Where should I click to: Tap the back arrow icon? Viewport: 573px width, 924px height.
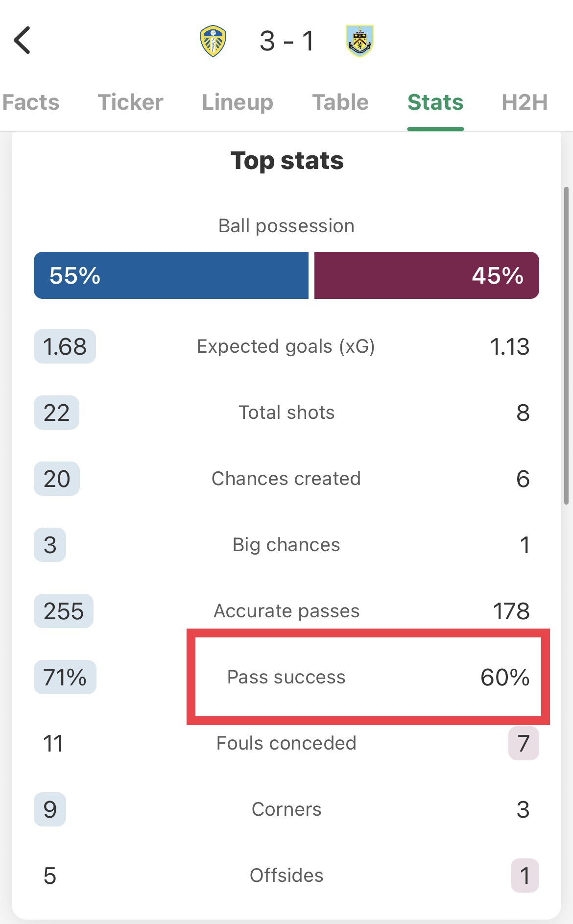(x=23, y=40)
